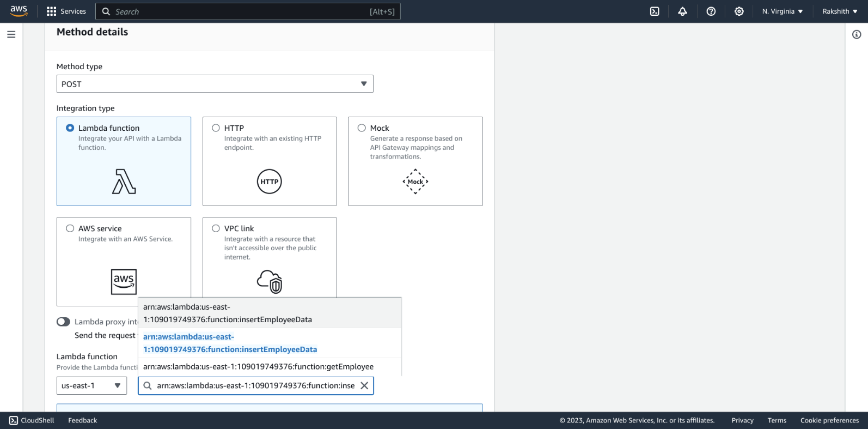Click into the Lambda function ARN input
Image resolution: width=868 pixels, height=429 pixels.
pyautogui.click(x=256, y=385)
